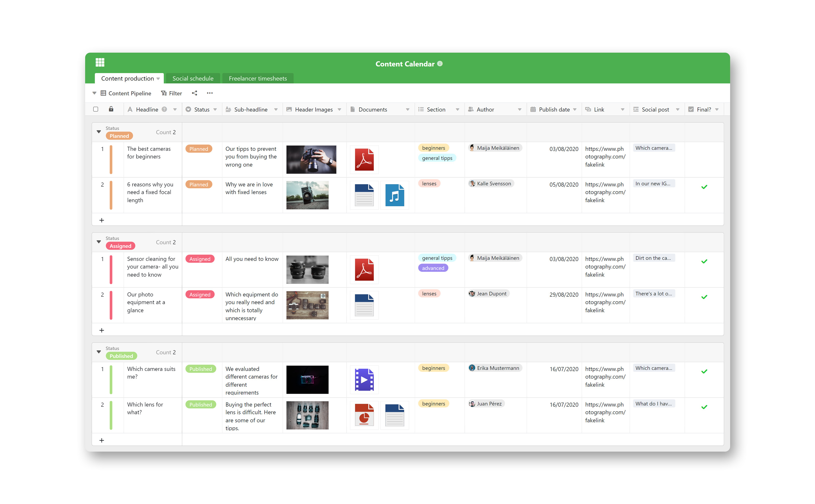Collapse the Published status group
Screen dimensions: 815x504
pos(99,352)
